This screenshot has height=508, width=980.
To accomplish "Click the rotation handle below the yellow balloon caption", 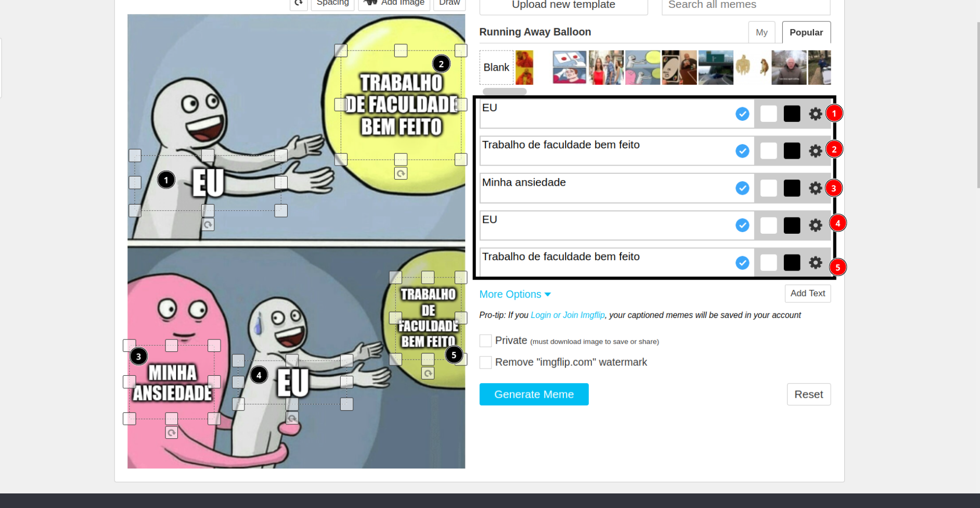I will tap(400, 173).
